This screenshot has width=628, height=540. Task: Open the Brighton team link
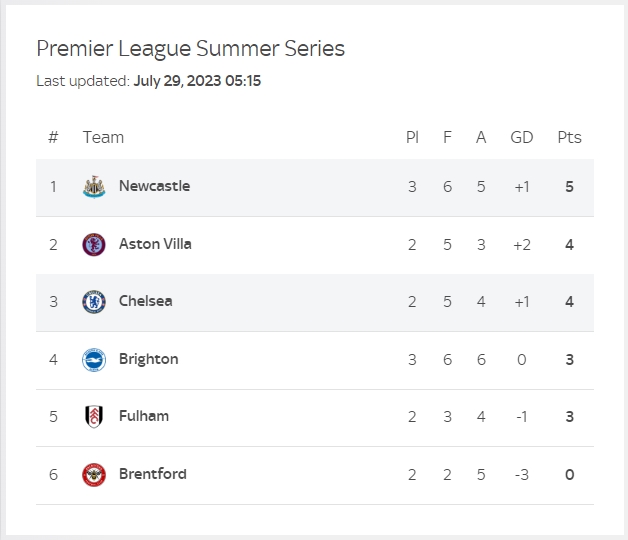point(148,359)
